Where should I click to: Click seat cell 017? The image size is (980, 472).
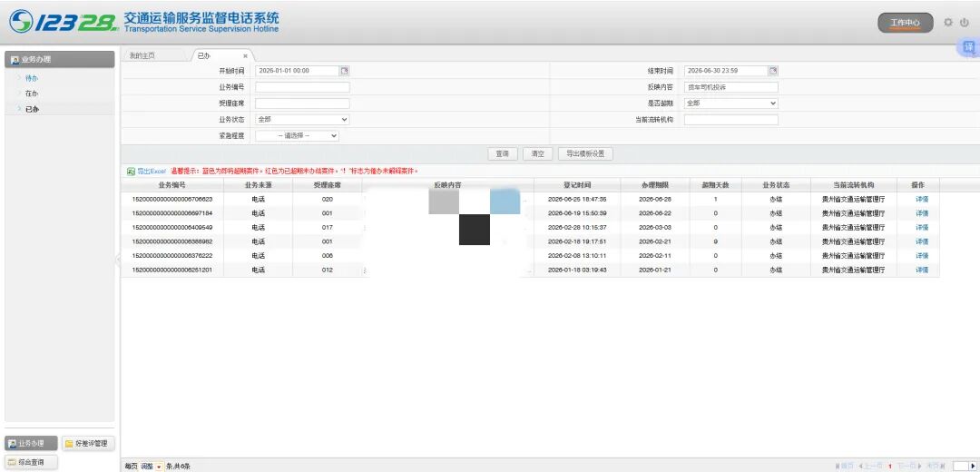point(328,228)
